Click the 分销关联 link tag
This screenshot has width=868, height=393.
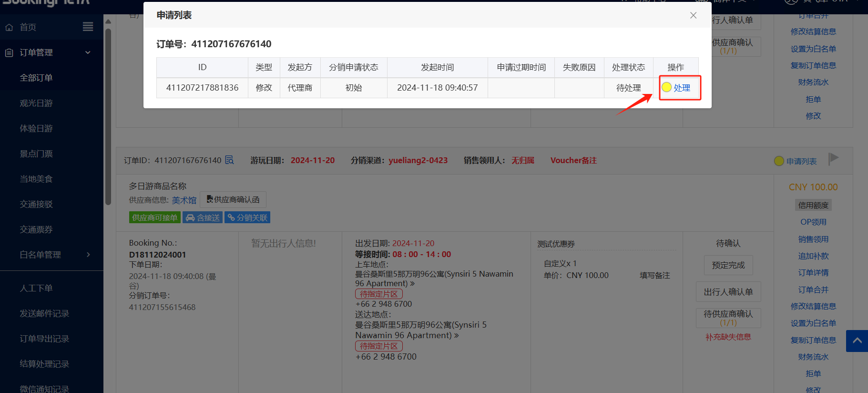click(x=247, y=217)
